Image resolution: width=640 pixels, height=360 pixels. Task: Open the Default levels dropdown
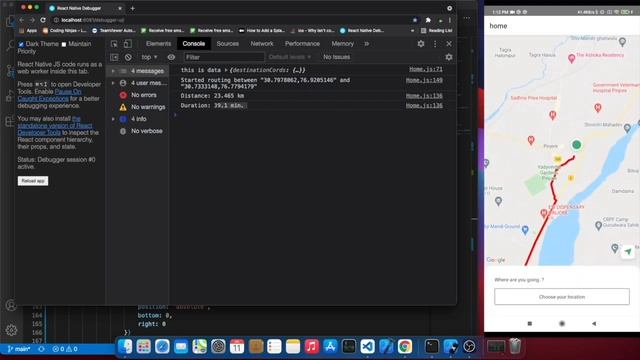[290, 57]
